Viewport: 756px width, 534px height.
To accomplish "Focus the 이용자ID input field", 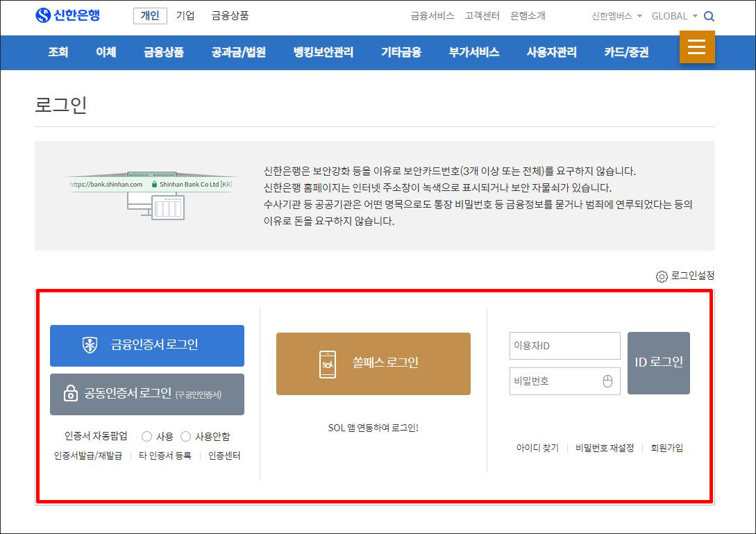I will pos(564,345).
